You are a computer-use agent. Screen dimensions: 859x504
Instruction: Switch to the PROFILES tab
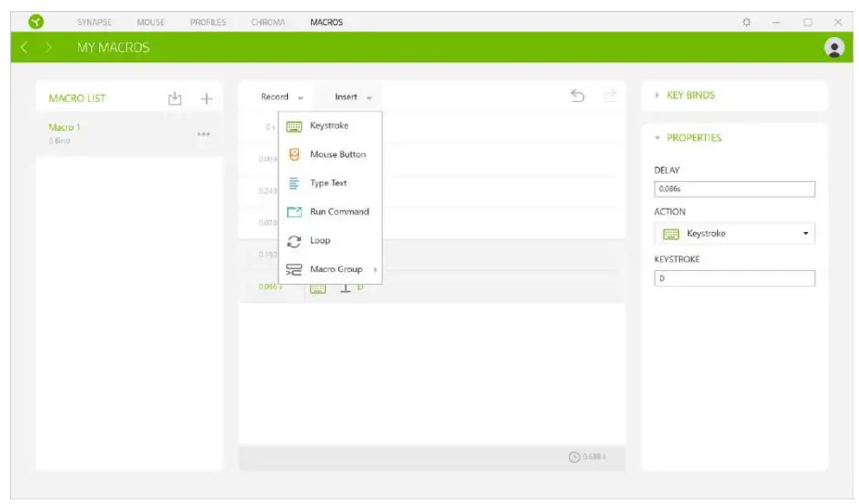[x=208, y=22]
